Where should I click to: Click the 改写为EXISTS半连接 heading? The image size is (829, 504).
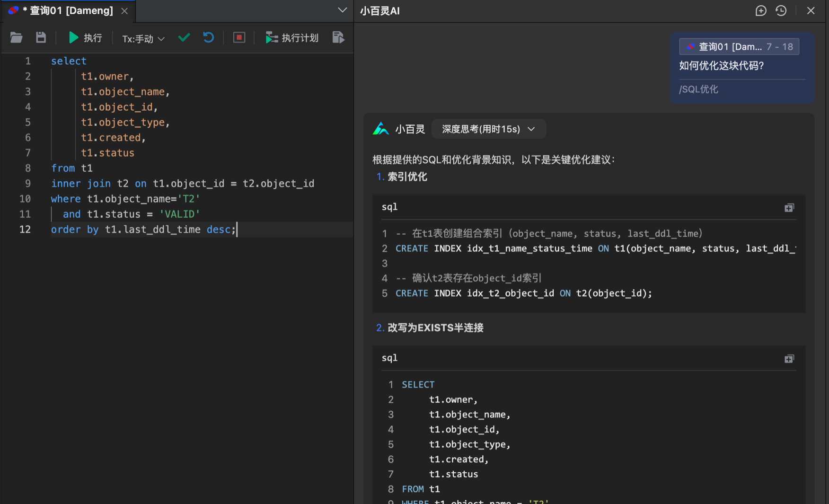click(x=435, y=328)
